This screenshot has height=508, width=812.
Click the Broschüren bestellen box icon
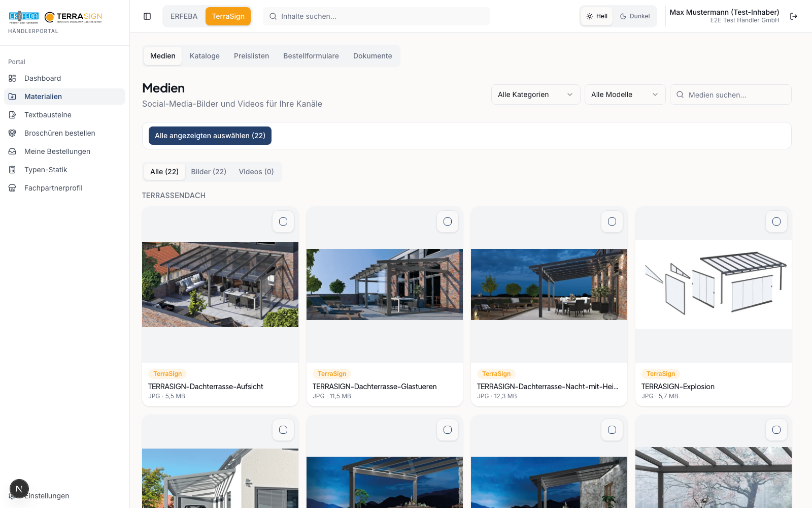(12, 133)
